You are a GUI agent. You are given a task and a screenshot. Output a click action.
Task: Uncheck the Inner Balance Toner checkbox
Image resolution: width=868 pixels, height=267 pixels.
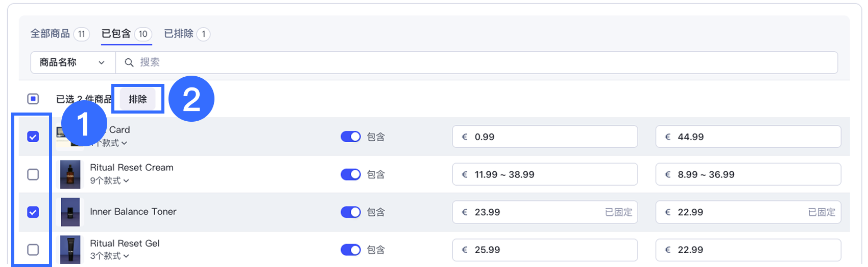click(33, 212)
